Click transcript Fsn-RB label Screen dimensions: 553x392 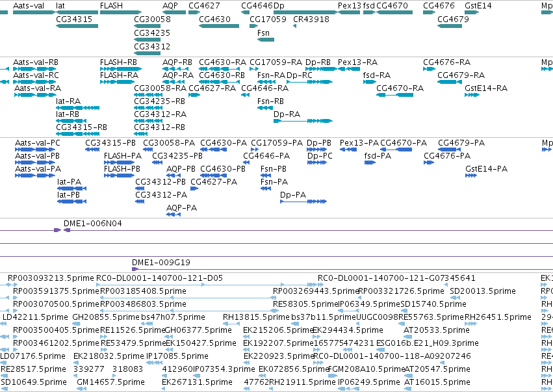[271, 101]
